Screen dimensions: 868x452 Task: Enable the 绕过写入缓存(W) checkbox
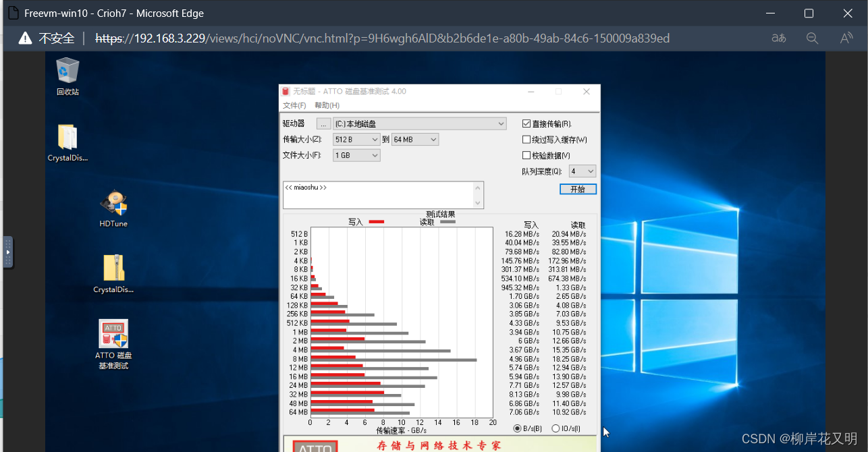526,140
